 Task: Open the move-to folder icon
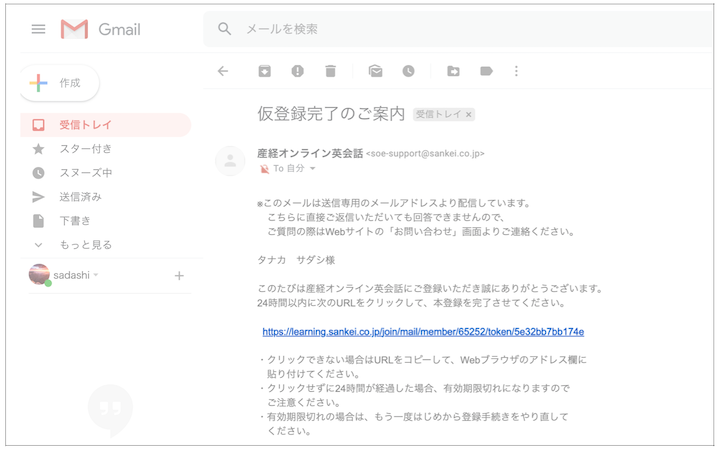coord(453,71)
